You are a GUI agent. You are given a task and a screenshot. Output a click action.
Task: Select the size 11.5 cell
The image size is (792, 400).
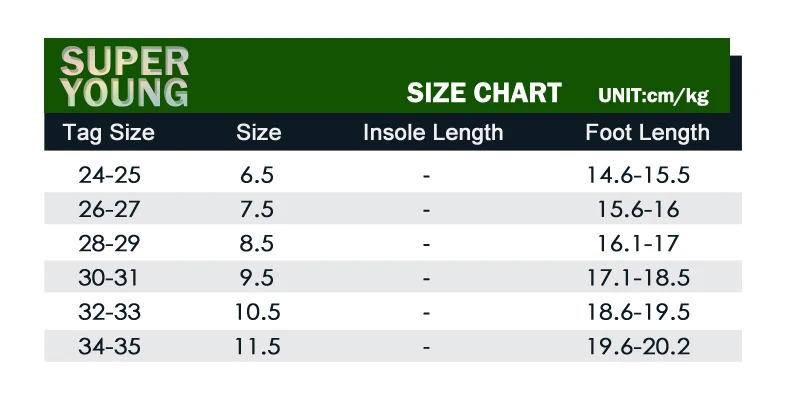(257, 346)
